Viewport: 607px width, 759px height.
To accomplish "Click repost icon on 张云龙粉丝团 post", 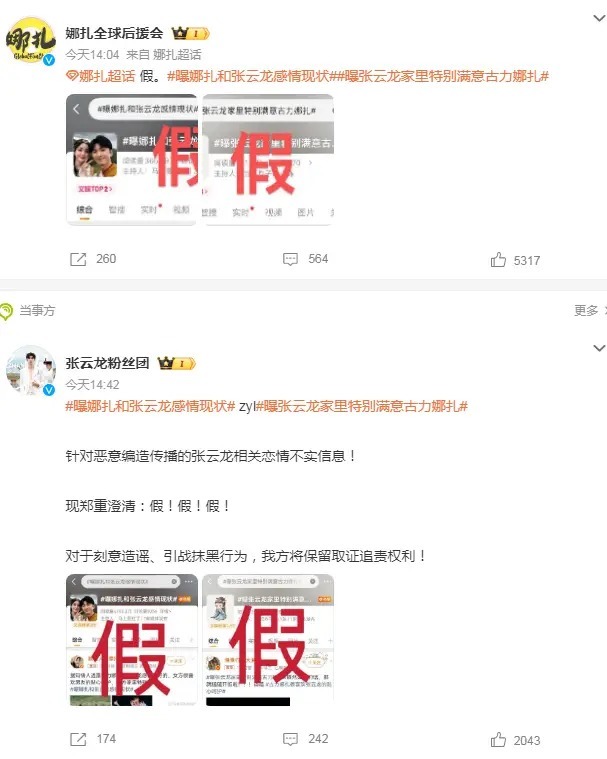I will [78, 739].
